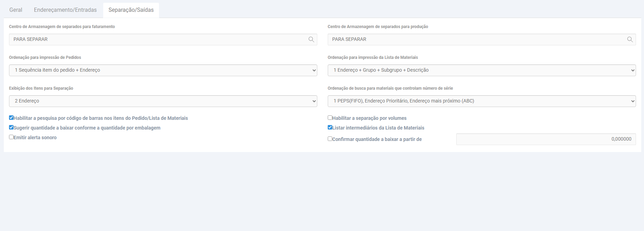Click the Habilitar a separação por volumes label

369,118
